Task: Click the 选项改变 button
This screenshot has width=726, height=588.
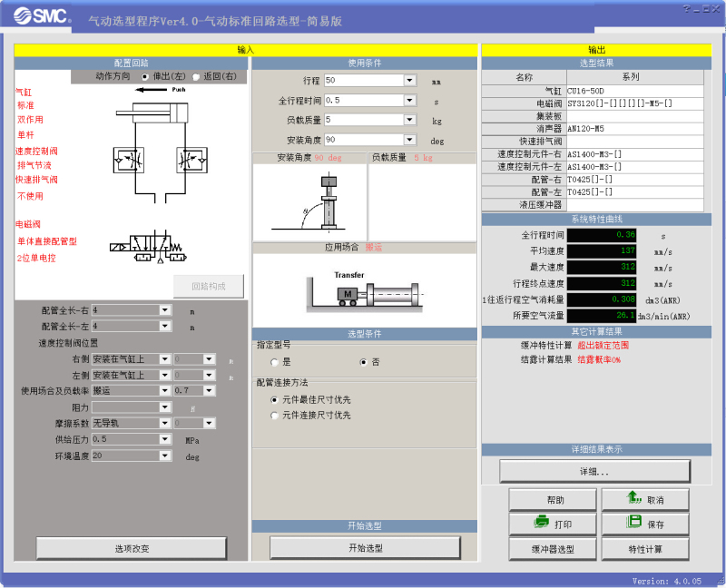Action: [132, 549]
